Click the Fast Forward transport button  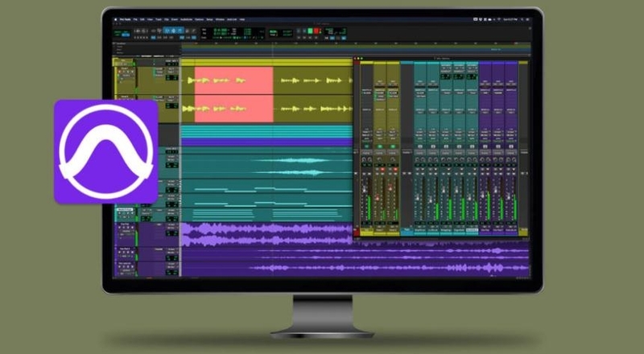click(310, 37)
